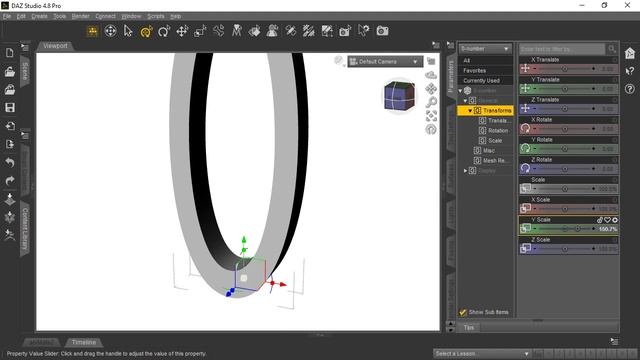The width and height of the screenshot is (640, 360).
Task: Click the New Scene file icon
Action: point(10,53)
